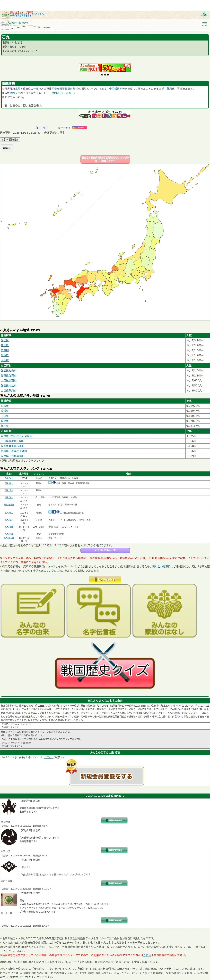Click 家紋御守を作る beside the 立ち沢瀉 crest

coord(114,821)
